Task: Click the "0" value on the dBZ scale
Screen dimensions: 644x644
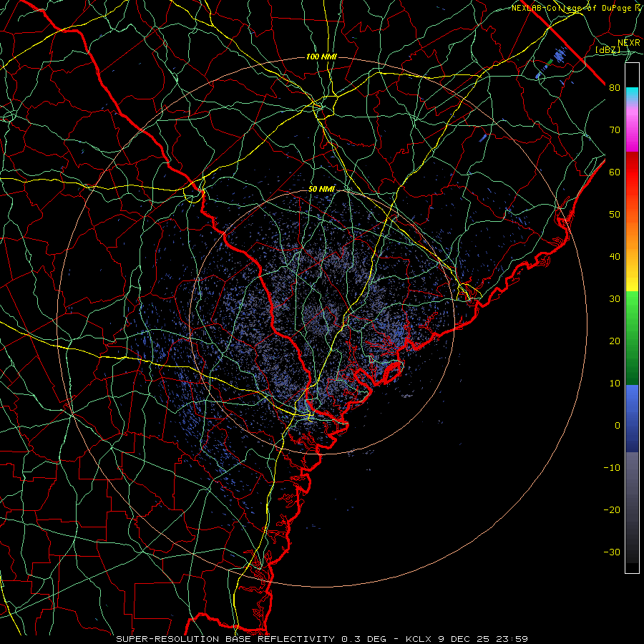Action: [x=618, y=426]
